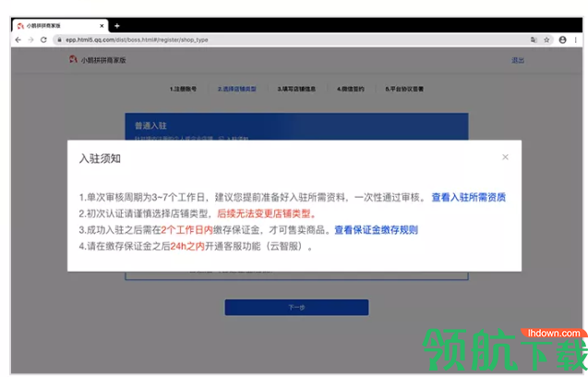Open the browser profile icon
This screenshot has width=588, height=377.
pyautogui.click(x=562, y=40)
